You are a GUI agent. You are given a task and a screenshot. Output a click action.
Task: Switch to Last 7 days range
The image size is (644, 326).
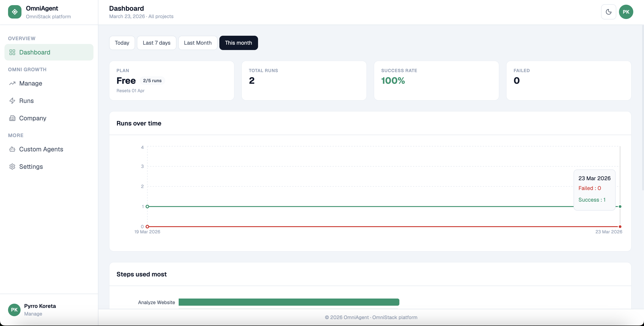[157, 43]
